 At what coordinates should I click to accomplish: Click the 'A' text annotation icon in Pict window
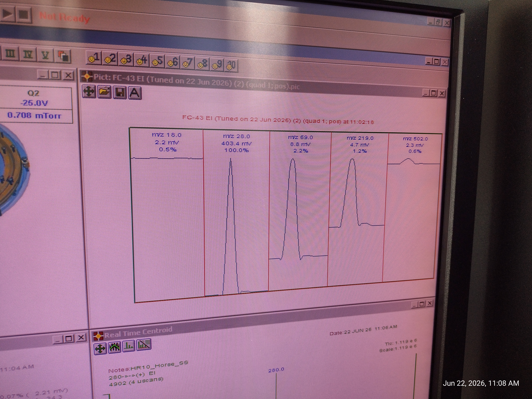[135, 93]
